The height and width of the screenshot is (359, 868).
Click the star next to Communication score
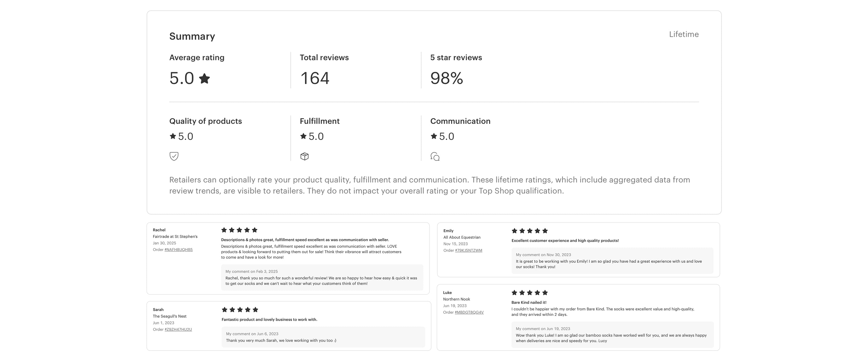434,136
